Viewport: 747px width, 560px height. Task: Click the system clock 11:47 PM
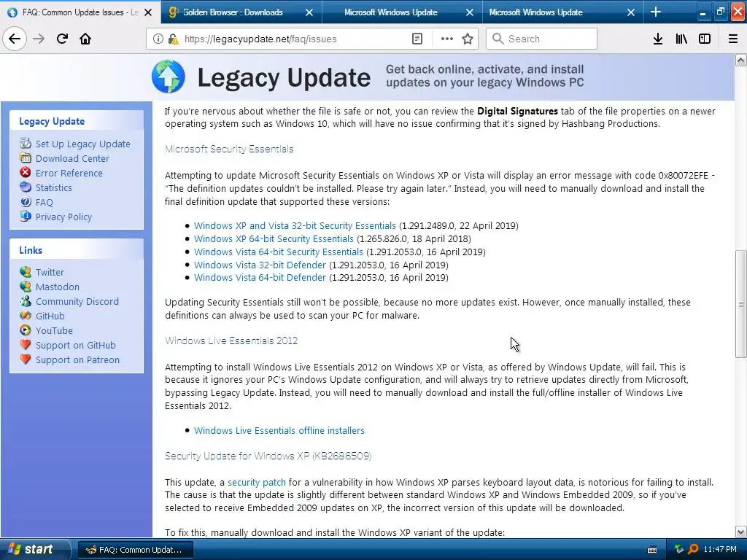[x=720, y=549]
